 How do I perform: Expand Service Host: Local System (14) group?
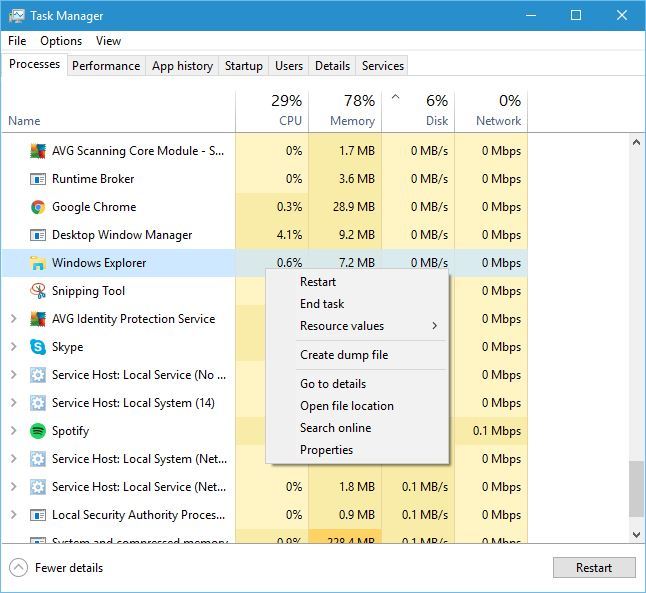coord(13,403)
